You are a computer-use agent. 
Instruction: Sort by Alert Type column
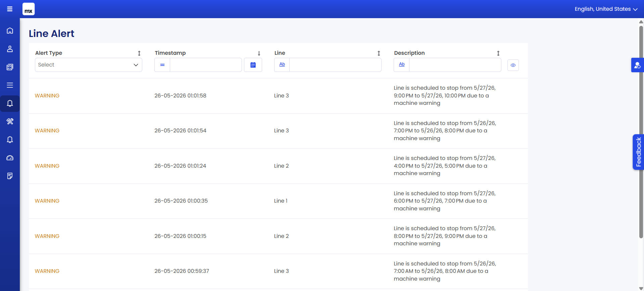[139, 53]
